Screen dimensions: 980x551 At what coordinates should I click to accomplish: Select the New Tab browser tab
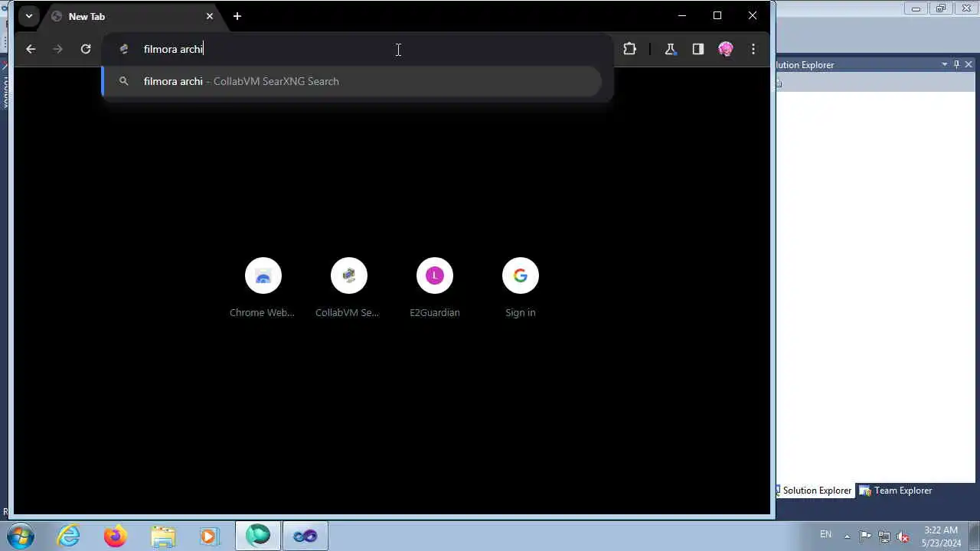tap(132, 16)
